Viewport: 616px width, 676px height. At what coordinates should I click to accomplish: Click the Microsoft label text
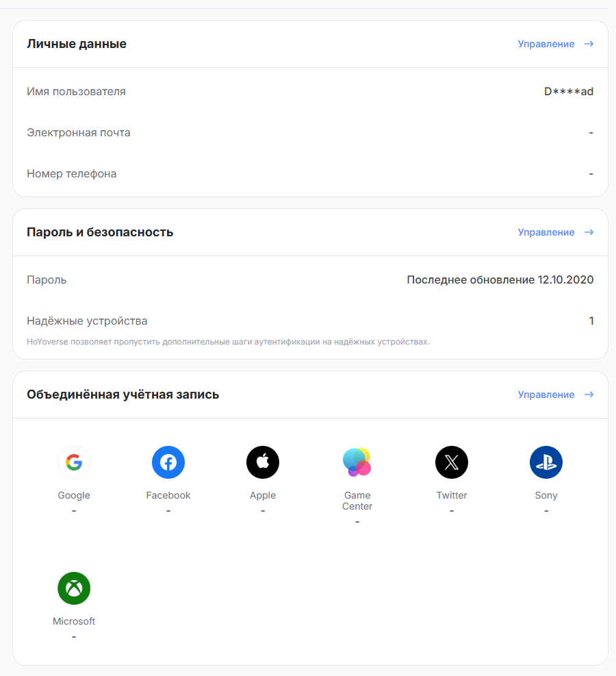pyautogui.click(x=74, y=621)
